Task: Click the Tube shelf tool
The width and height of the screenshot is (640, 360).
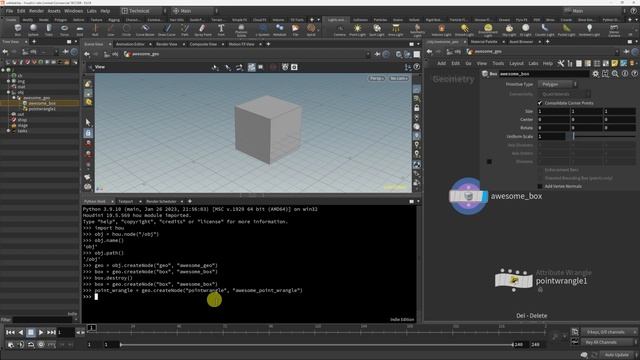Action: coord(49,30)
